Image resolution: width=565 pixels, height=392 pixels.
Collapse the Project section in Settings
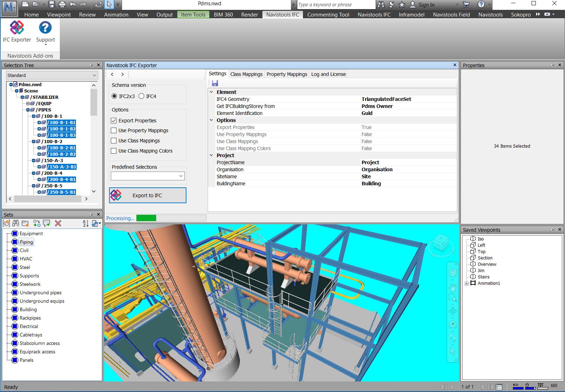tap(211, 155)
